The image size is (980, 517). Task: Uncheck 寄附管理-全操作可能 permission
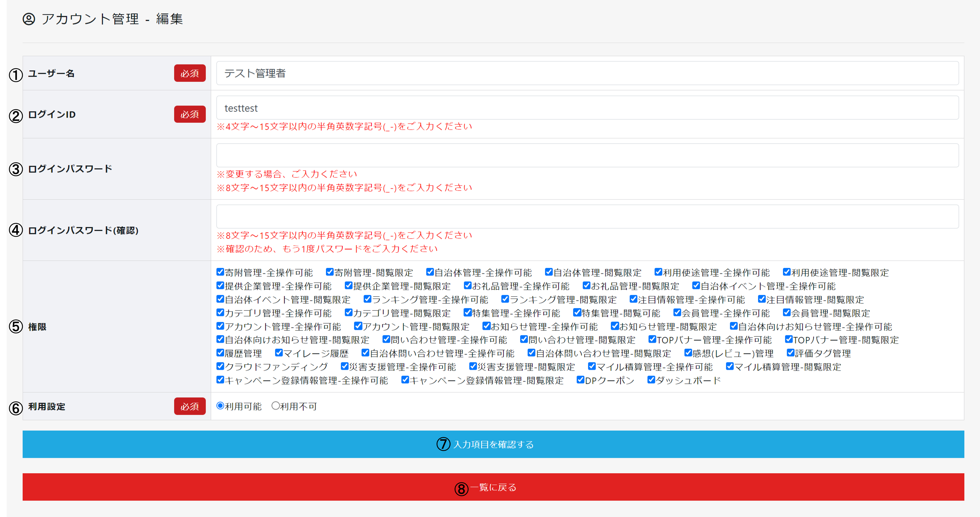(x=220, y=272)
